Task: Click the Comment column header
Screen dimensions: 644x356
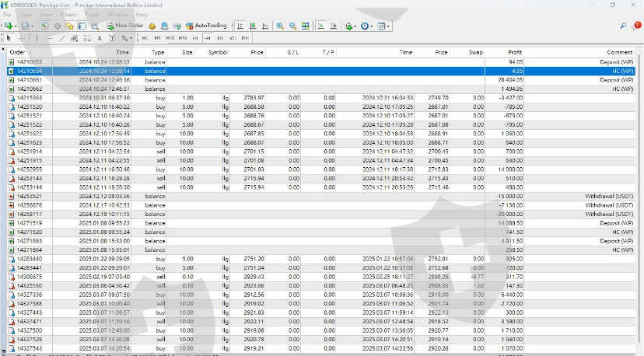Action: pos(621,52)
